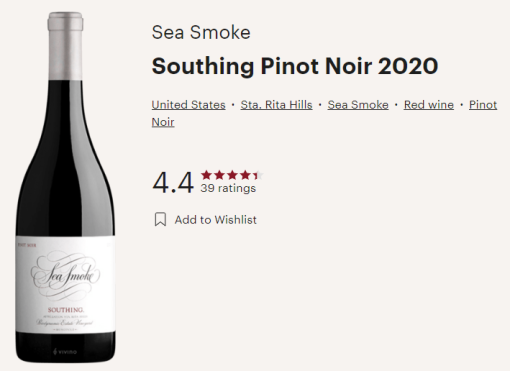
Task: Click the red SOUTHING text on bottle label
Action: (x=65, y=310)
